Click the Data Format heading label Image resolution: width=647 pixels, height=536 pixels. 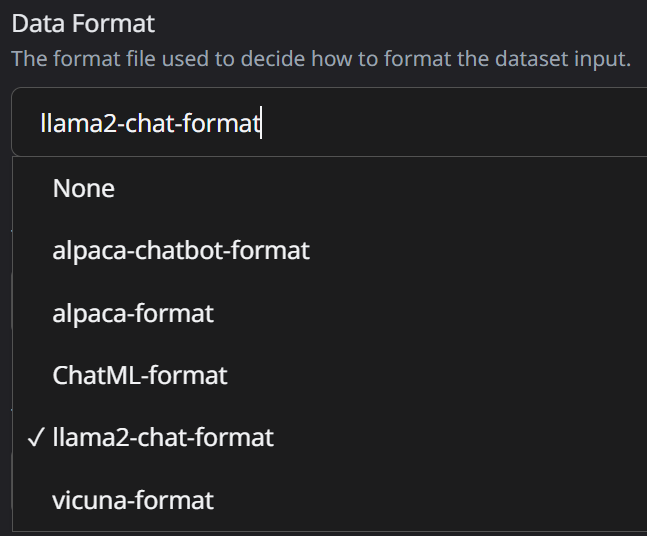(x=83, y=23)
